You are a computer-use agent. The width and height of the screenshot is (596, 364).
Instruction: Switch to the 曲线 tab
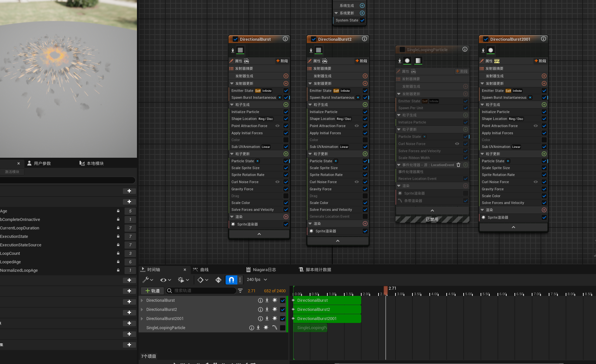[201, 269]
